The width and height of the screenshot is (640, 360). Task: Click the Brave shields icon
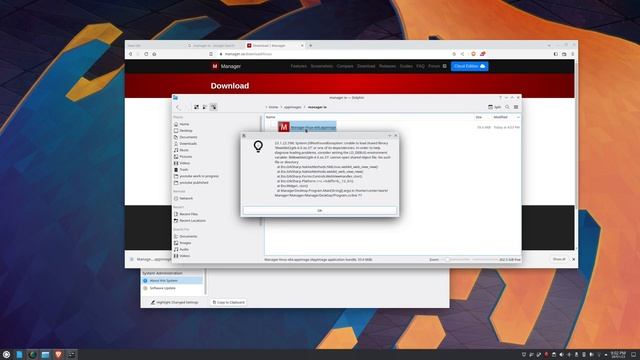[x=473, y=54]
